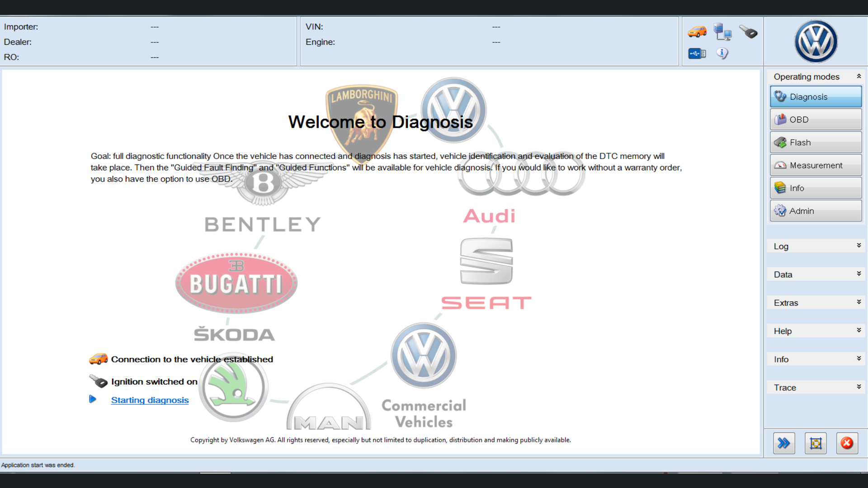Click the orange car vehicle status icon
Screen dimensions: 868x488
(697, 32)
